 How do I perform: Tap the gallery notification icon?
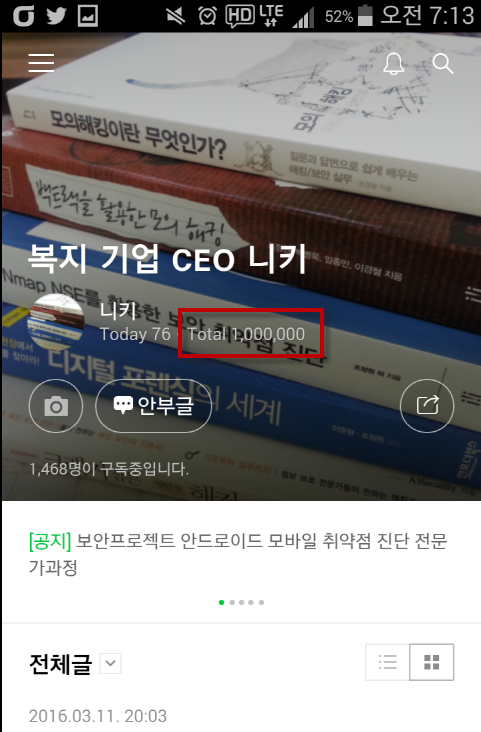[88, 16]
